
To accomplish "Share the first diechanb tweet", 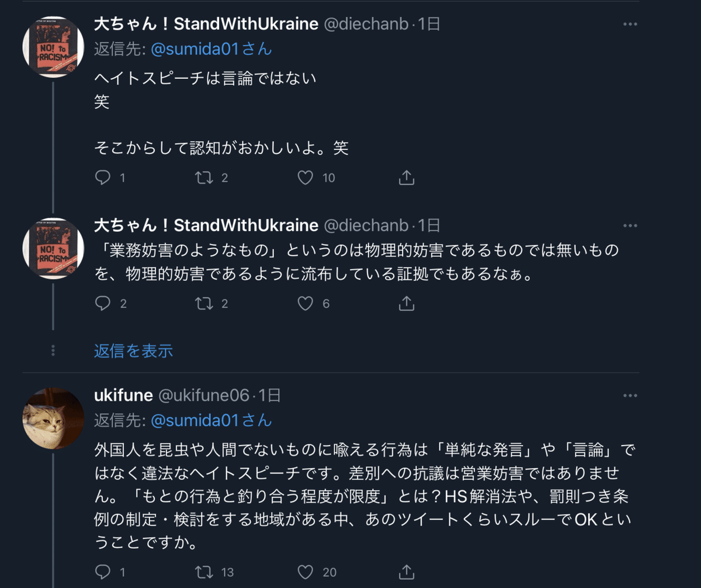I will 407,178.
